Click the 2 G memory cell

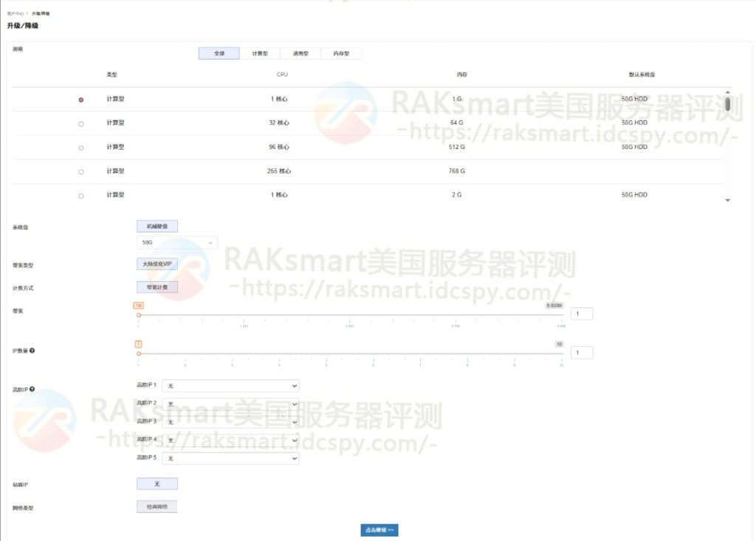(x=456, y=195)
